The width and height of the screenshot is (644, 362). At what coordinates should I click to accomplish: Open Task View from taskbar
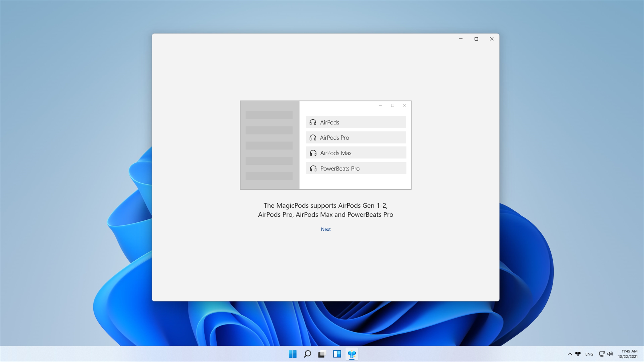322,354
